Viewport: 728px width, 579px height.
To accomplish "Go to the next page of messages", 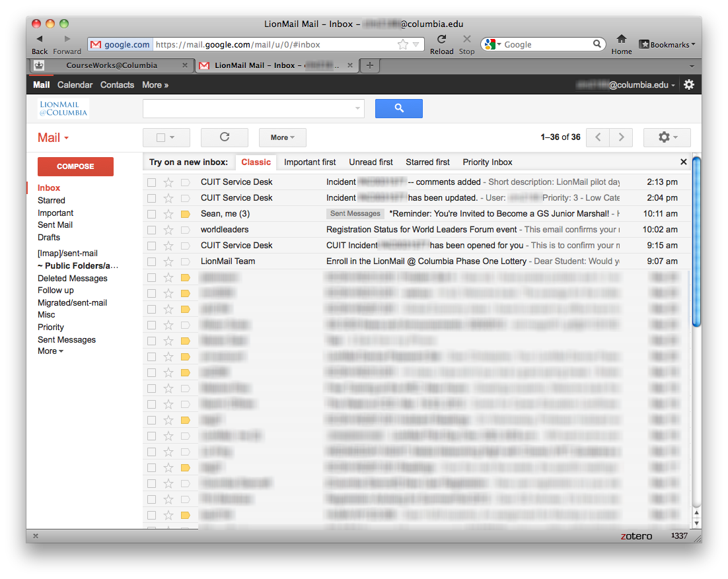I will coord(620,137).
